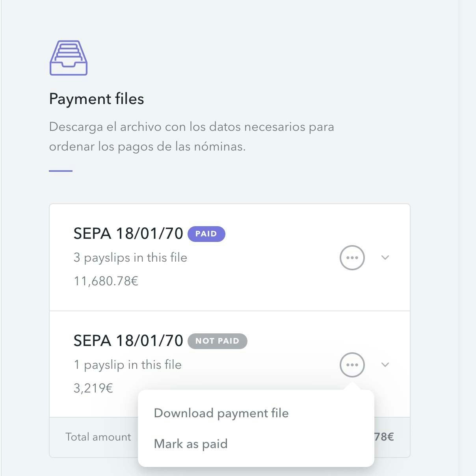This screenshot has width=476, height=476.
Task: Expand the paid SEPA file details
Action: click(385, 258)
